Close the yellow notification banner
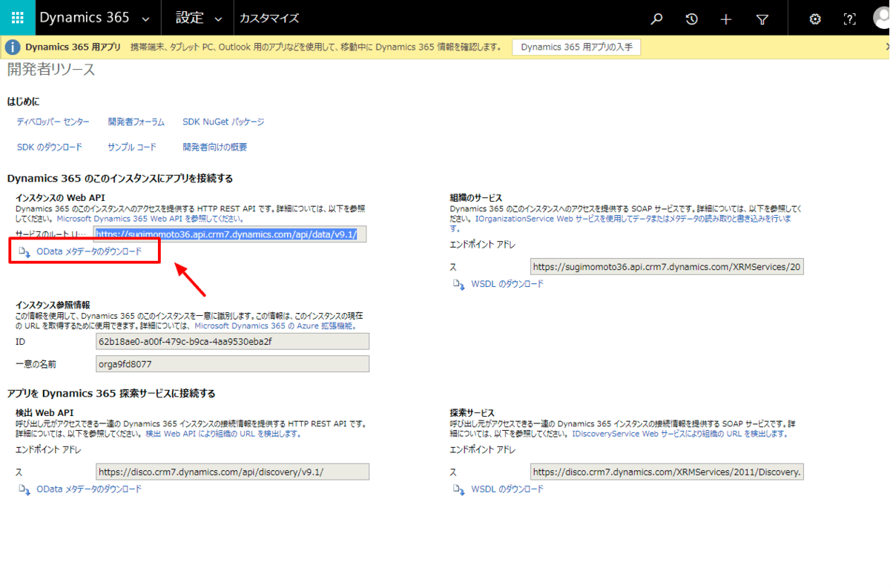This screenshot has height=588, width=890. tap(886, 46)
